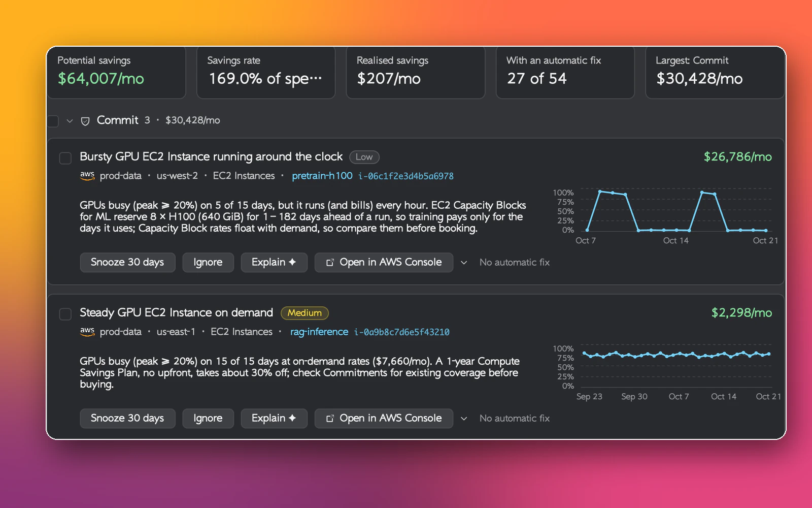Click the us-east-1 region label
The height and width of the screenshot is (508, 812).
176,332
